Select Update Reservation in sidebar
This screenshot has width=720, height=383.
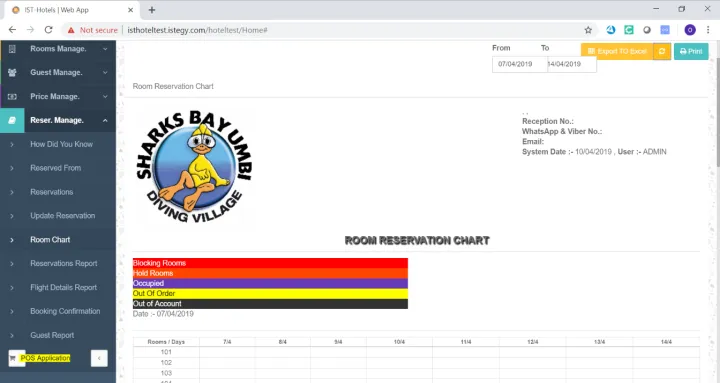point(63,216)
